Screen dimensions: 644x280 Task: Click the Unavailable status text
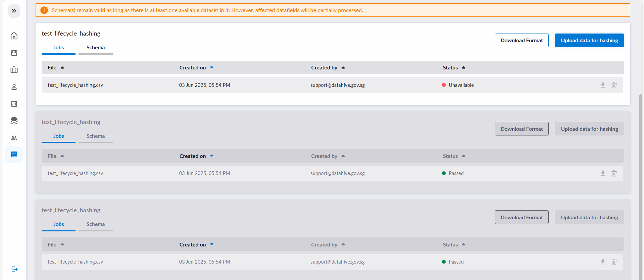461,85
